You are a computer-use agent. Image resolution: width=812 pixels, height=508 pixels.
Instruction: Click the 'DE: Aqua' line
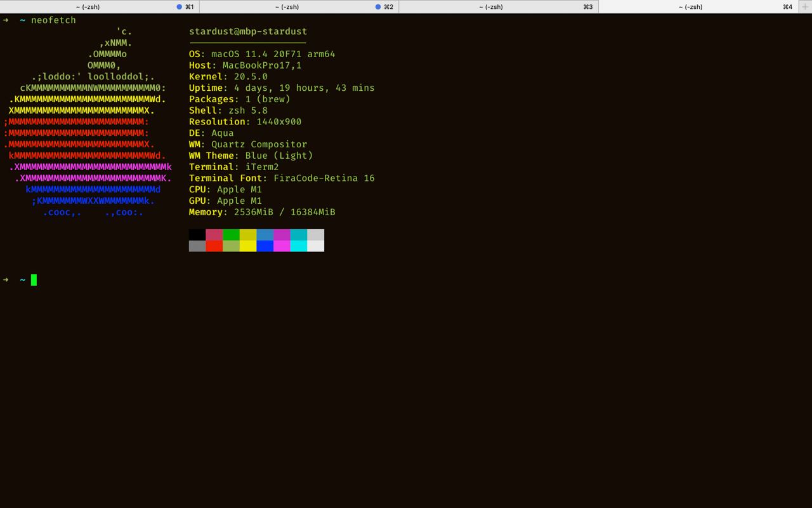tap(211, 133)
